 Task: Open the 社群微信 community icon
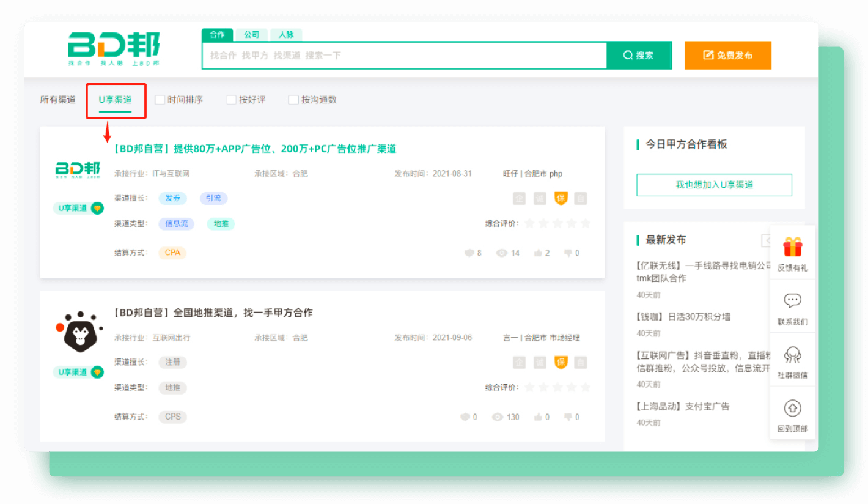point(793,355)
